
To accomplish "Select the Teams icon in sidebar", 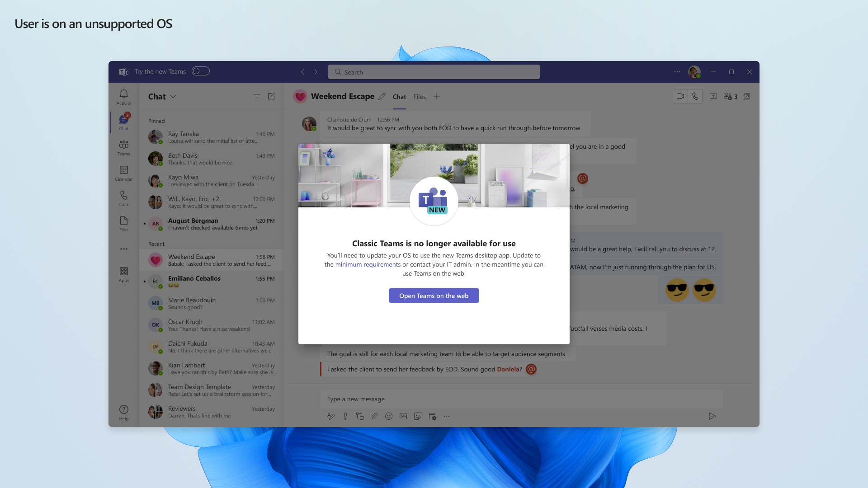I will click(123, 148).
